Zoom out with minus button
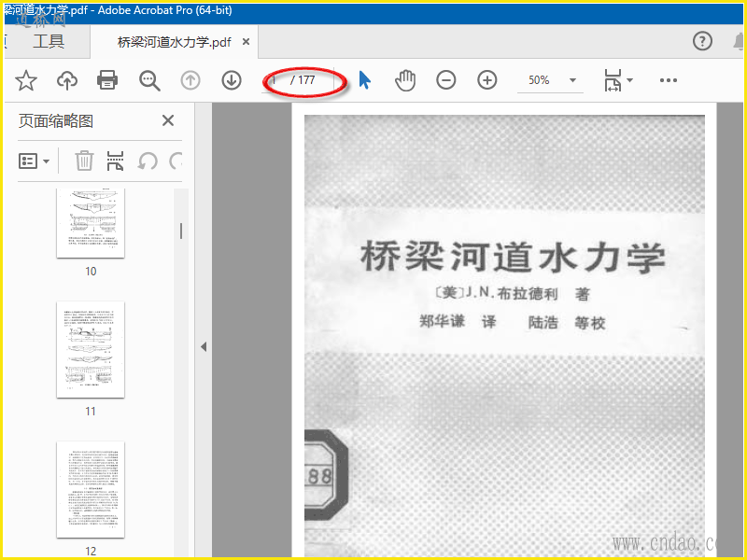The height and width of the screenshot is (560, 747). tap(446, 80)
